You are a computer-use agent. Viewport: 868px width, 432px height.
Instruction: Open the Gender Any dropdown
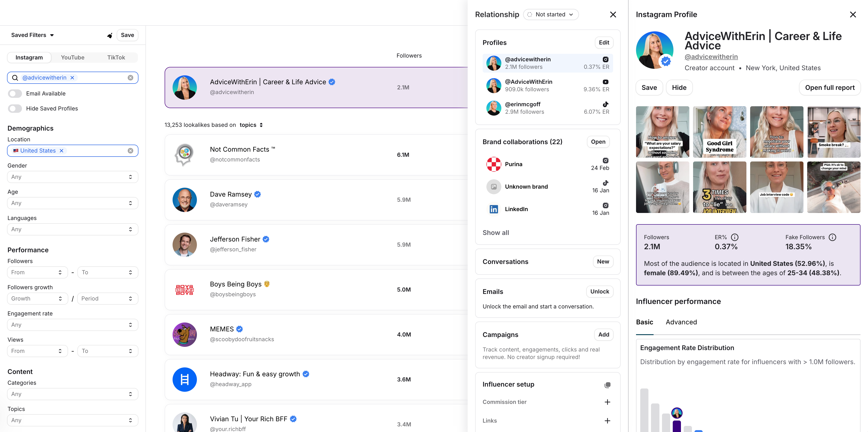(72, 177)
